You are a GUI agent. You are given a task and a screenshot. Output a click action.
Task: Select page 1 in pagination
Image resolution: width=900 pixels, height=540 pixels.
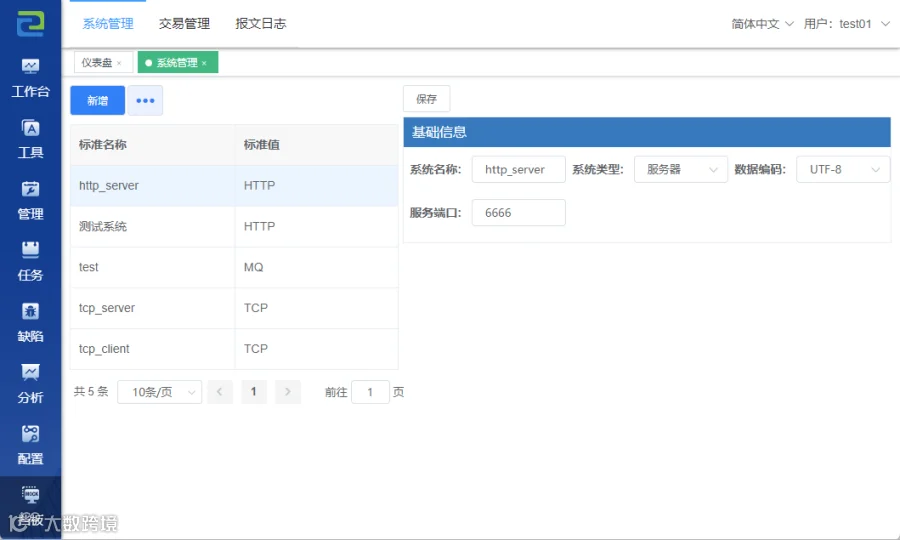tap(254, 392)
